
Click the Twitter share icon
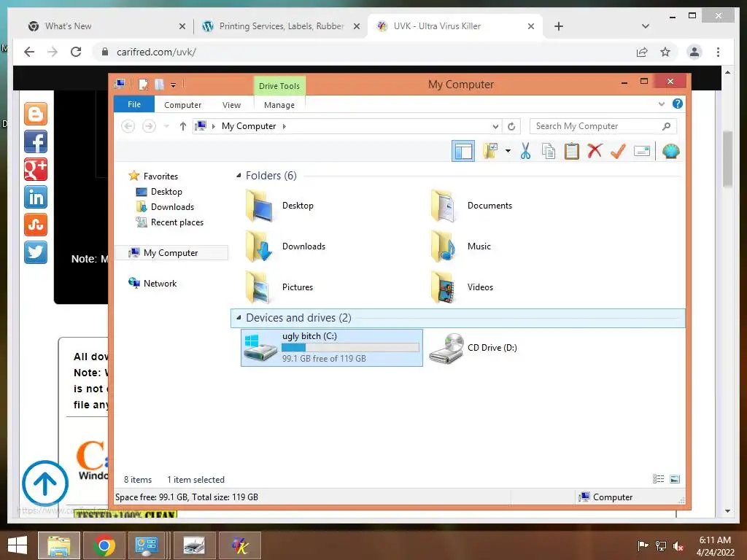36,252
